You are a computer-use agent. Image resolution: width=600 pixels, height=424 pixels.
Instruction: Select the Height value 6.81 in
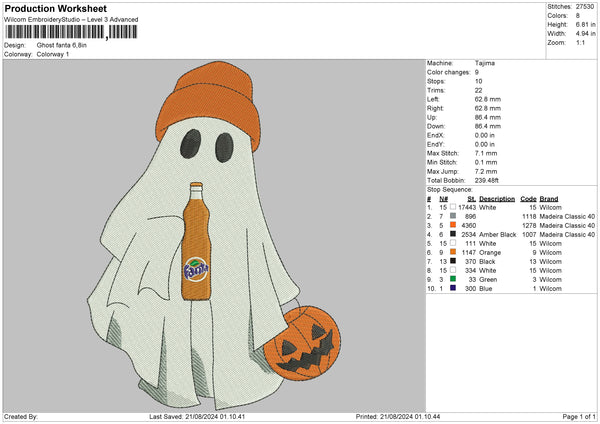[x=585, y=24]
